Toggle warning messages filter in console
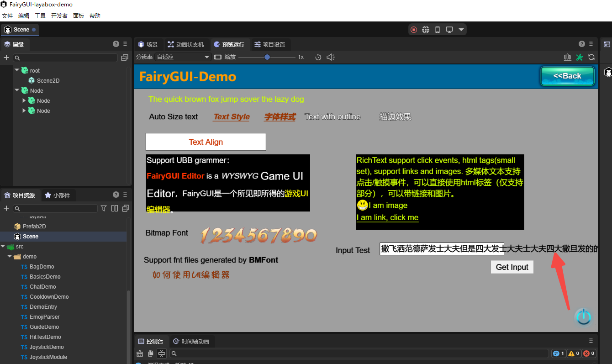Image resolution: width=612 pixels, height=364 pixels. click(x=574, y=353)
